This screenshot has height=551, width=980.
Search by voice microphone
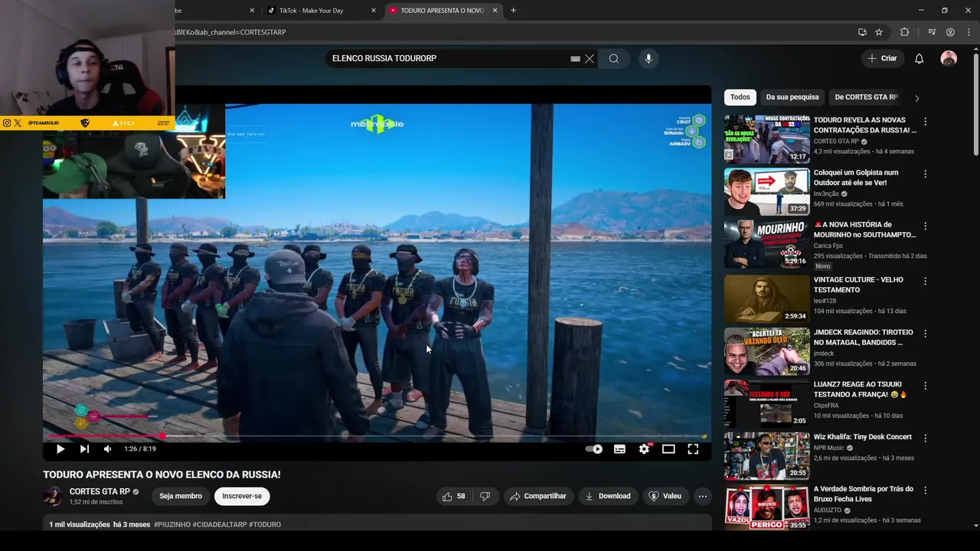click(648, 59)
